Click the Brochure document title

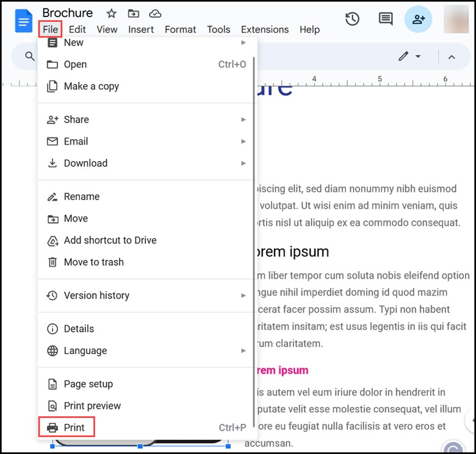67,13
